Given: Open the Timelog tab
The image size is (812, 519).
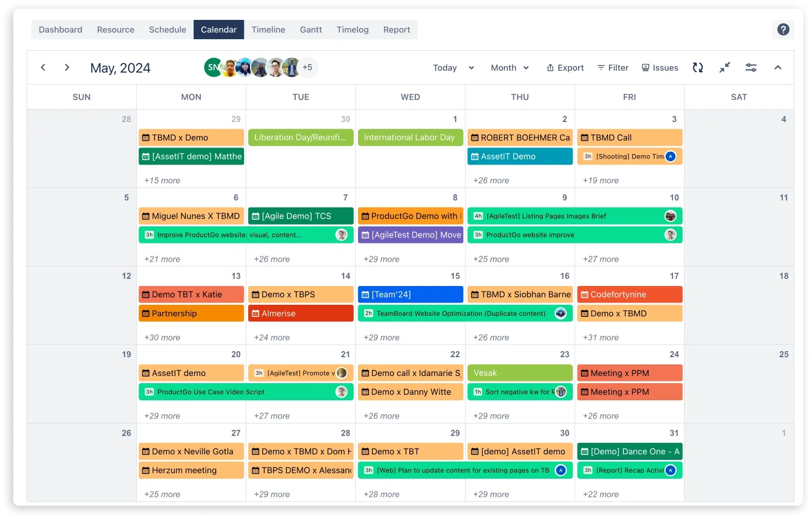Looking at the screenshot, I should click(352, 30).
